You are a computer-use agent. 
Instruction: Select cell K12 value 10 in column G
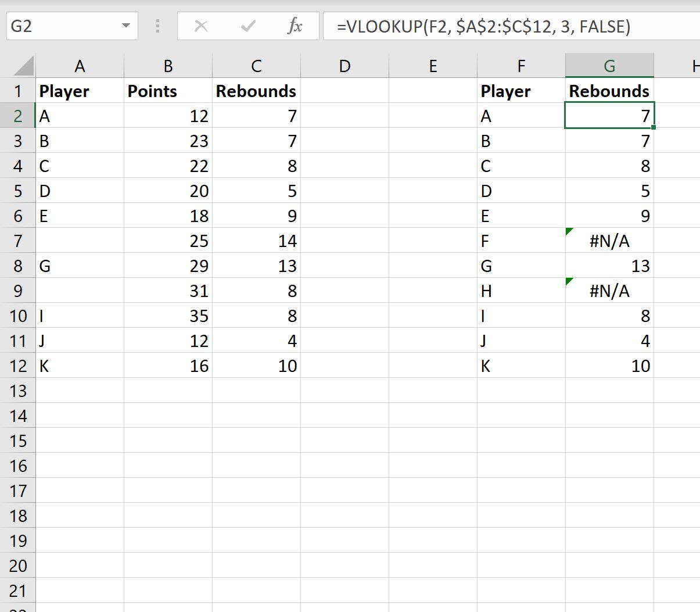point(609,366)
